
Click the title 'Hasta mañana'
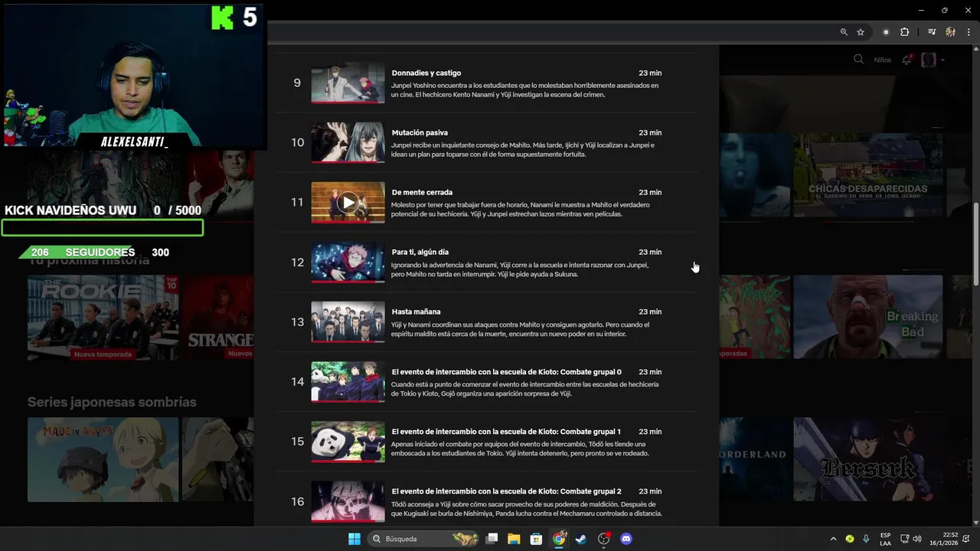coord(416,311)
